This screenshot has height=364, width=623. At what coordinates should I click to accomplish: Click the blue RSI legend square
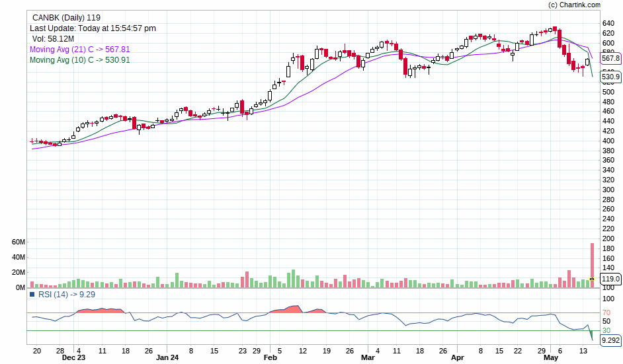(x=32, y=295)
